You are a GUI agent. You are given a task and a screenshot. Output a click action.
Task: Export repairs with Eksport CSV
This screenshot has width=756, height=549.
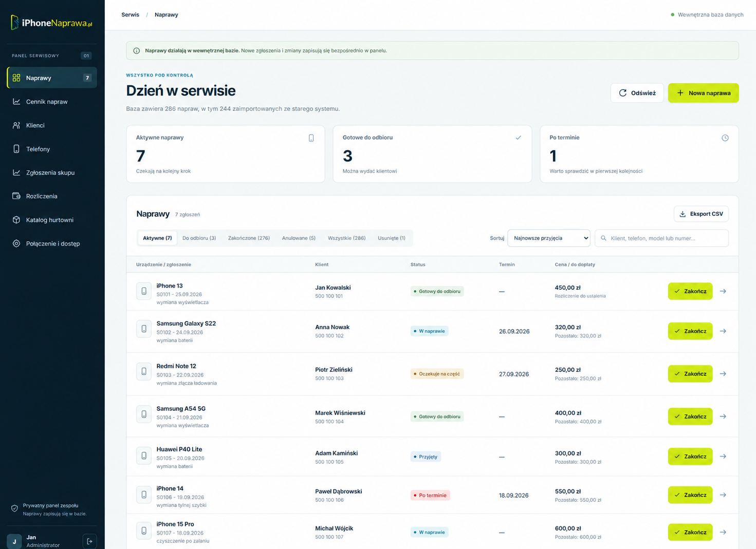[701, 214]
